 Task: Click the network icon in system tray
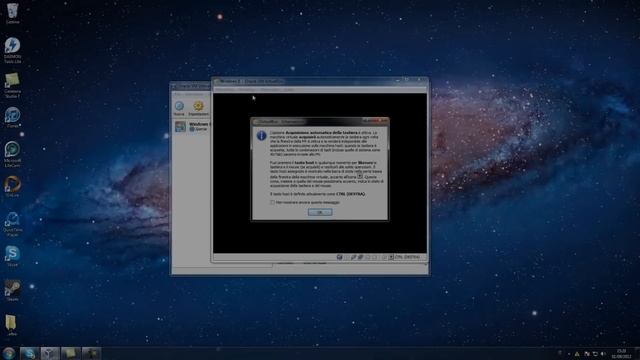tap(595, 354)
